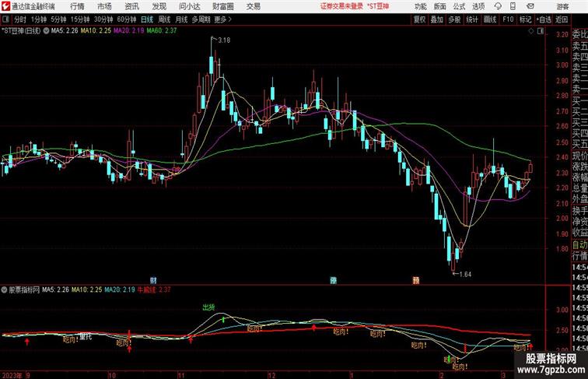Expand 更多 period options
Viewport: 588px width, 379px height.
[x=222, y=19]
